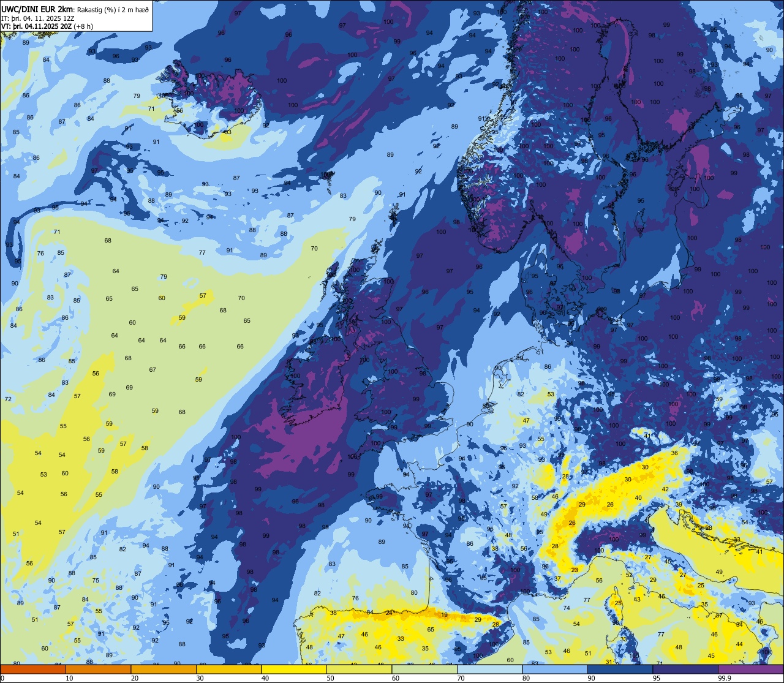Click the '50' tick label on the legend

click(330, 678)
